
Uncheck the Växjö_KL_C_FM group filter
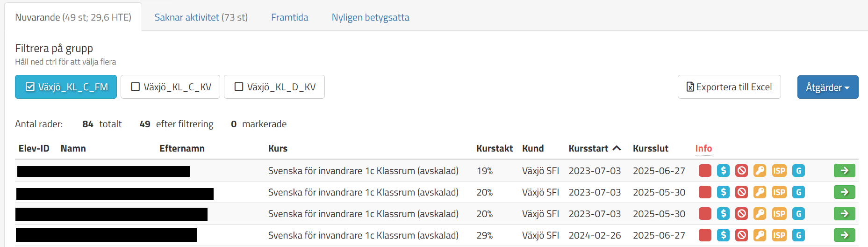66,87
